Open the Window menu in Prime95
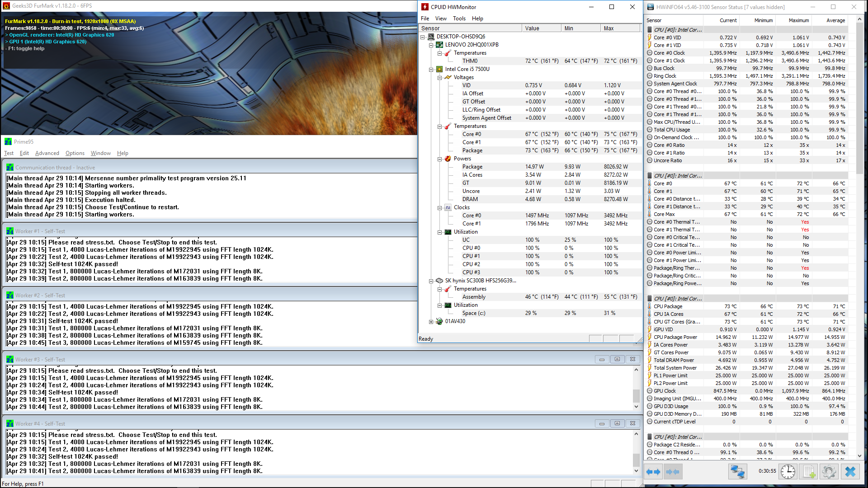868x488 pixels. click(x=100, y=153)
